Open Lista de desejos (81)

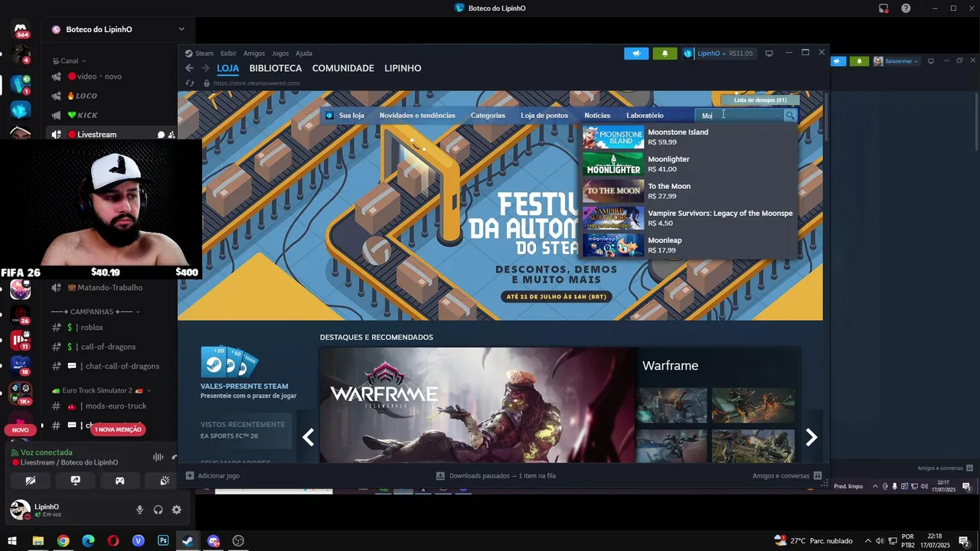760,100
